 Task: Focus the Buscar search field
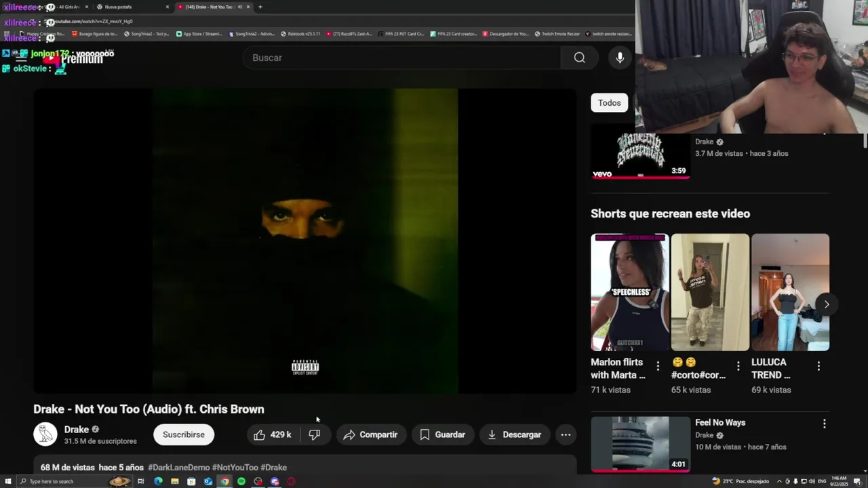401,58
